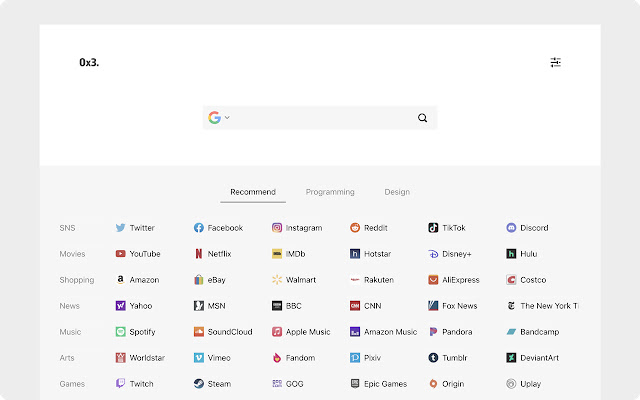
Task: Open the Pixiv link
Action: pos(365,358)
